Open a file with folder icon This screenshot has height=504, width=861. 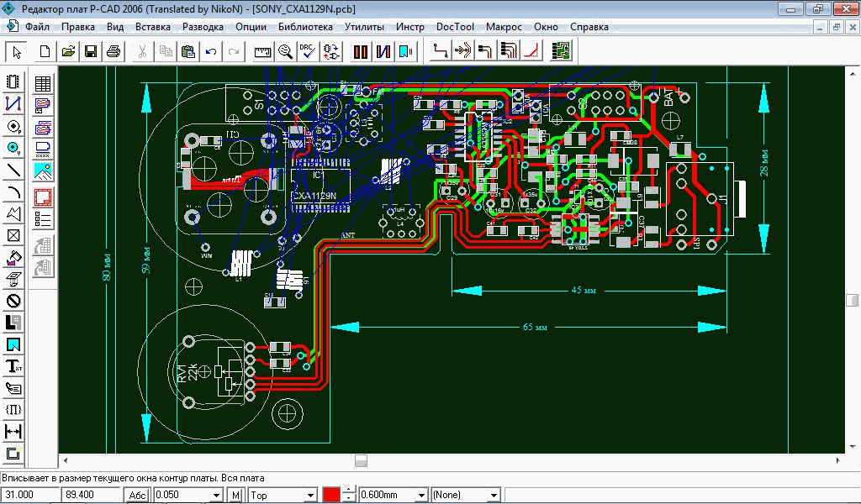click(x=68, y=51)
